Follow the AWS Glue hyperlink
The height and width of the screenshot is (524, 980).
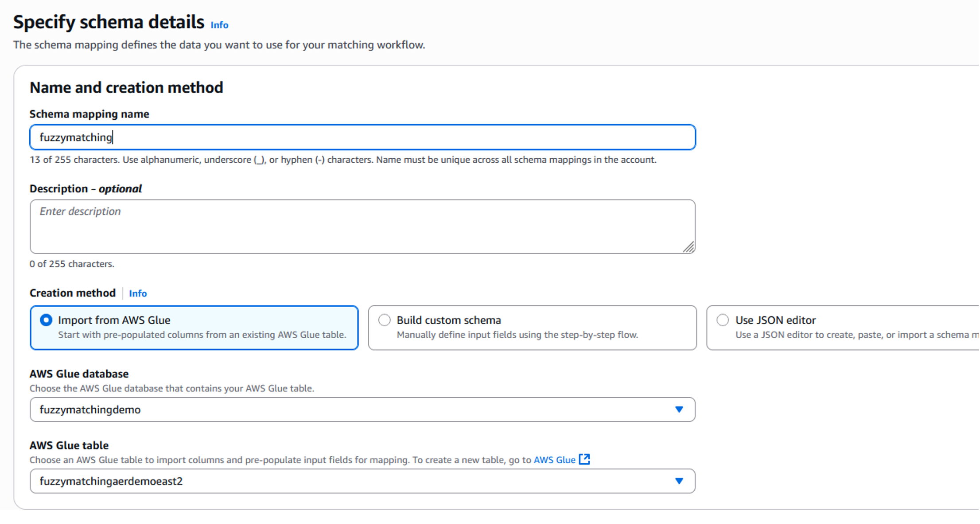tap(554, 460)
